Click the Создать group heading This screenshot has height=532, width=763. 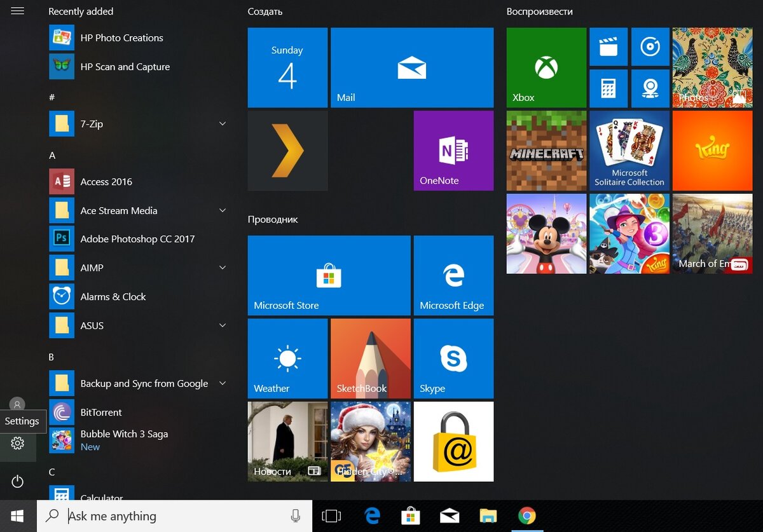point(265,11)
